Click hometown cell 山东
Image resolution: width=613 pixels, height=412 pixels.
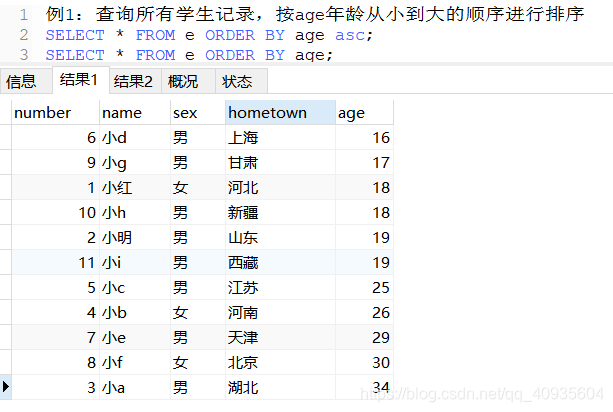(280, 238)
